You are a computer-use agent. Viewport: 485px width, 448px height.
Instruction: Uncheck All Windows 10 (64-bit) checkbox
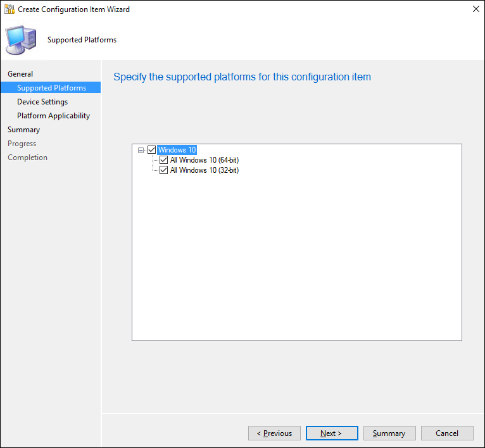click(164, 160)
